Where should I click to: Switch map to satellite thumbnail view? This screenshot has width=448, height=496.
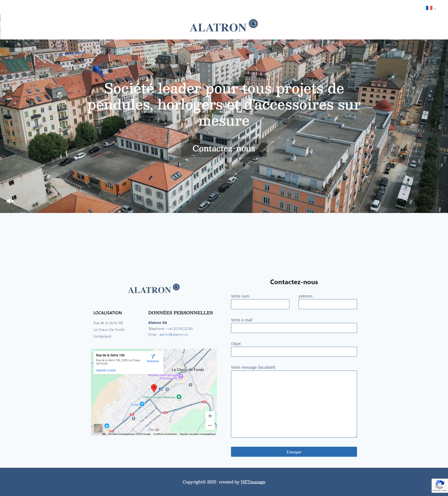pos(98,428)
